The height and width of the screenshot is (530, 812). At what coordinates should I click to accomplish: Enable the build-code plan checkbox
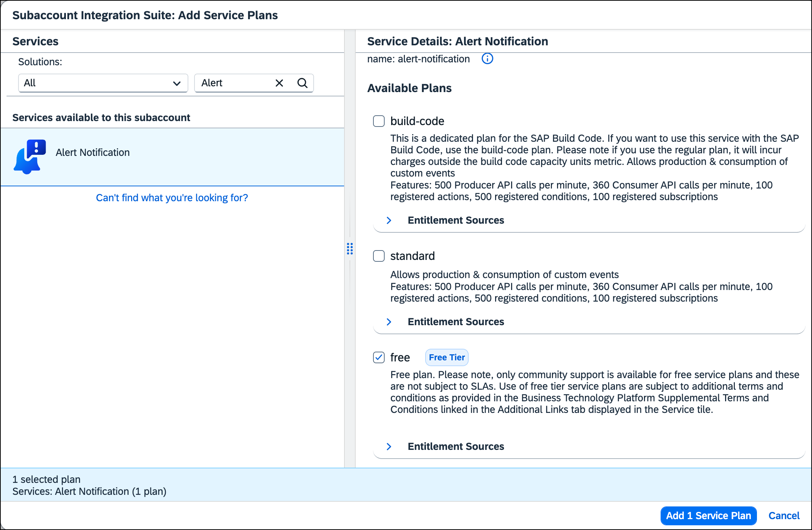[x=379, y=121]
